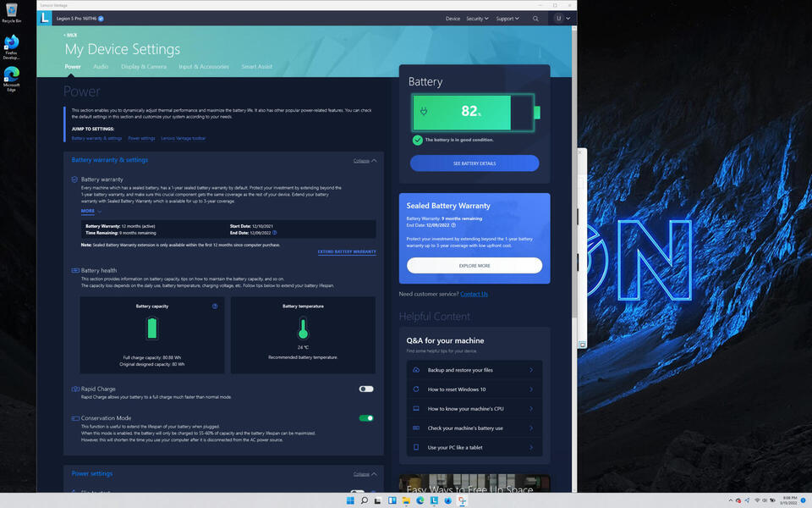Viewport: 812px width, 508px height.
Task: Open the Device menu
Action: [x=453, y=19]
